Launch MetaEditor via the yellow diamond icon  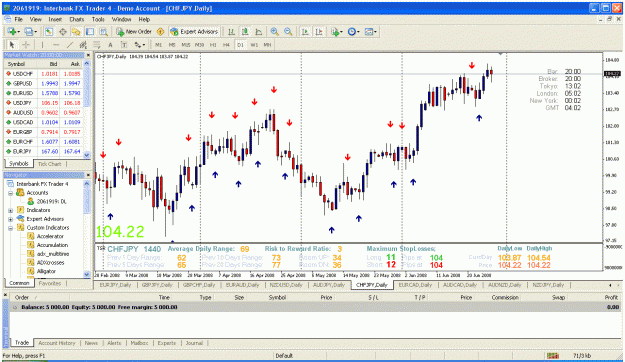pyautogui.click(x=161, y=31)
